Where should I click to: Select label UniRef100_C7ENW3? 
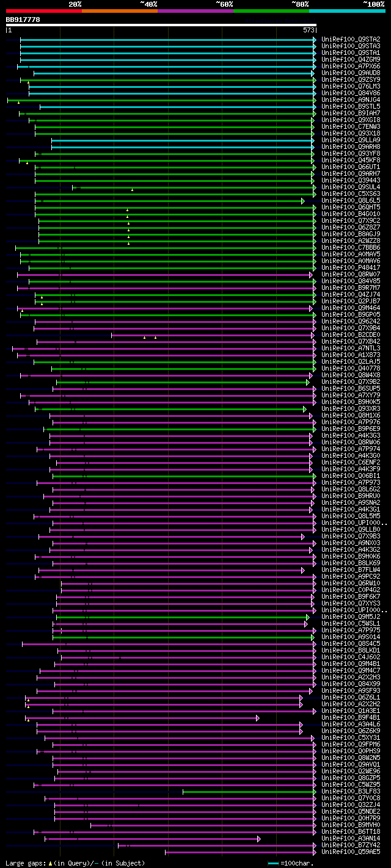point(351,127)
